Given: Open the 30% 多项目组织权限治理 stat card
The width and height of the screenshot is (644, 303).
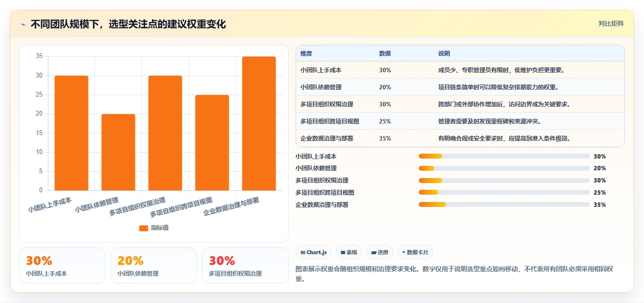Looking at the screenshot, I should 245,265.
